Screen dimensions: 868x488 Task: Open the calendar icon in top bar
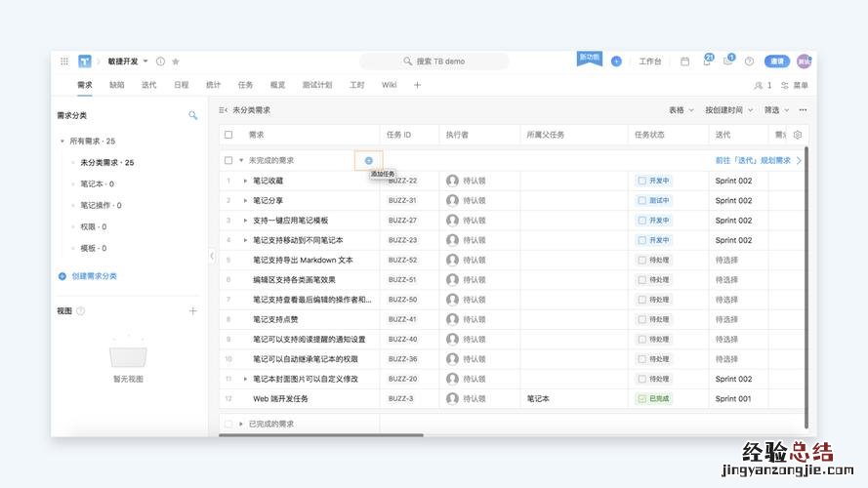coord(684,61)
